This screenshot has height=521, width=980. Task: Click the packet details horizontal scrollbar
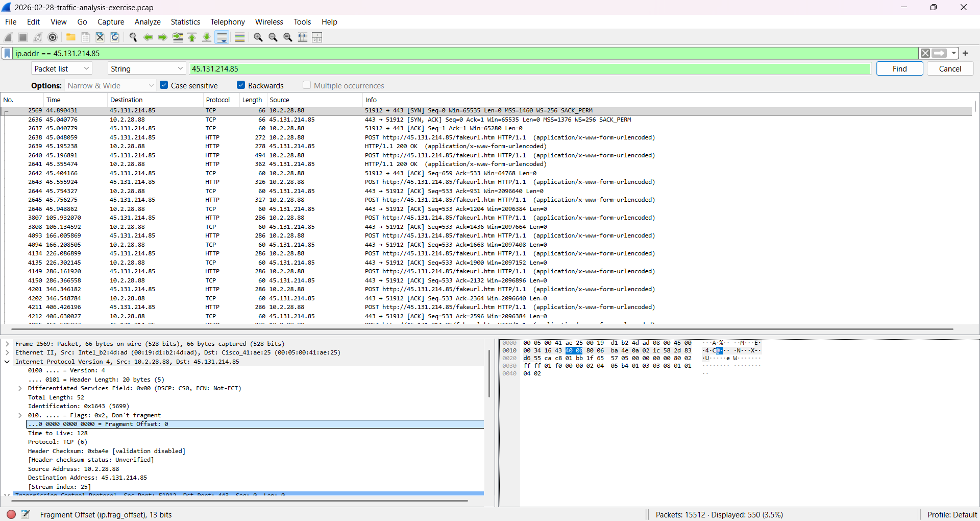tap(240, 501)
